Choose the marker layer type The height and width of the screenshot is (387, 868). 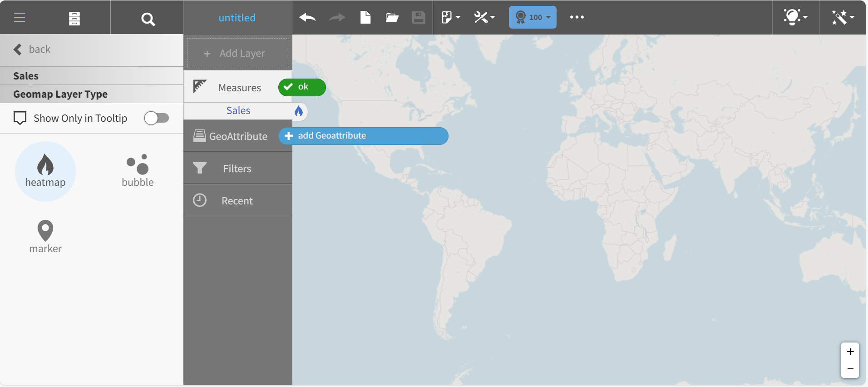[x=45, y=237]
